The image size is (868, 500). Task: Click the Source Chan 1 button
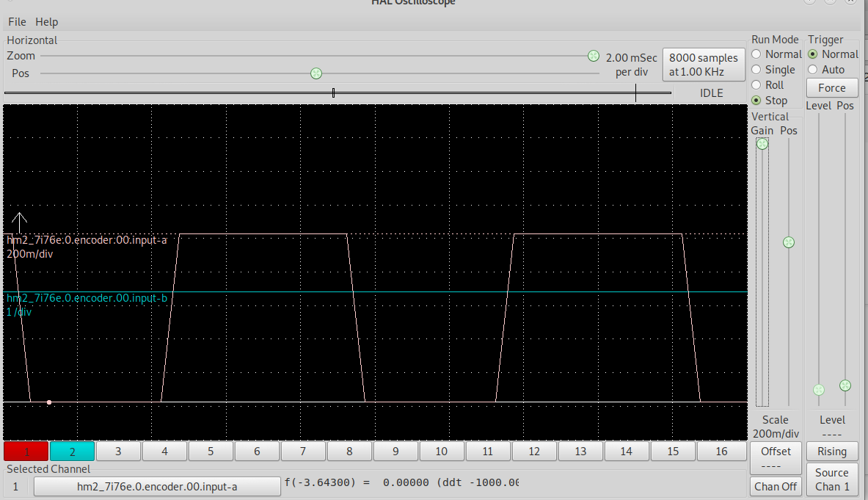pyautogui.click(x=832, y=479)
